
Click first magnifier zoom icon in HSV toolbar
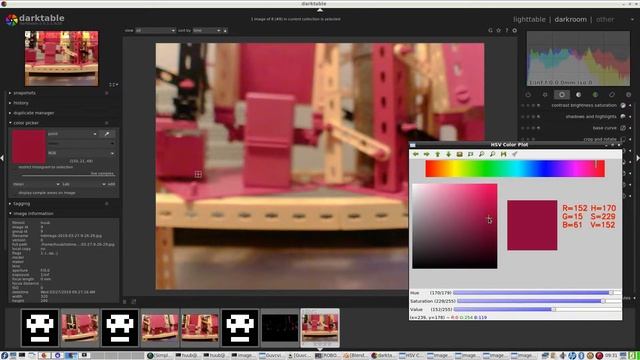pos(482,154)
